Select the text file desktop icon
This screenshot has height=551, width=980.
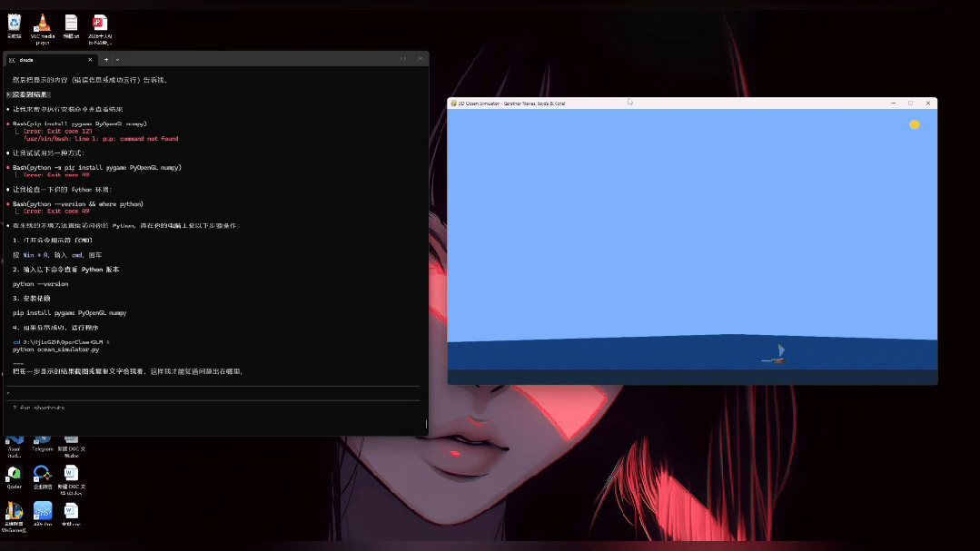click(x=71, y=26)
